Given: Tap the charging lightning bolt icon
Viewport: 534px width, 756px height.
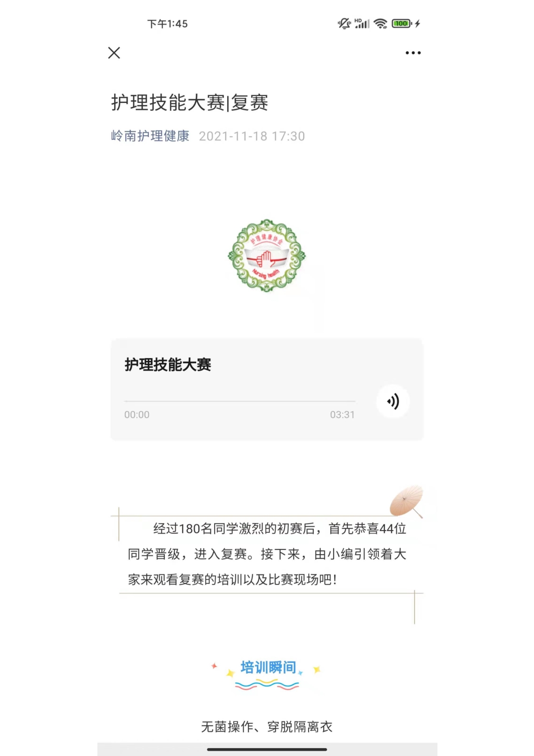Looking at the screenshot, I should click(x=417, y=24).
